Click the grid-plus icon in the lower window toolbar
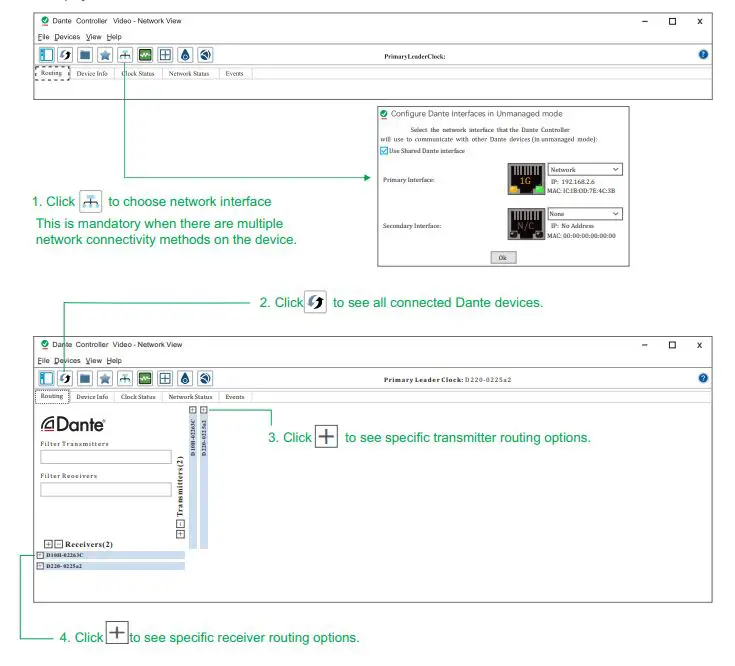 165,378
